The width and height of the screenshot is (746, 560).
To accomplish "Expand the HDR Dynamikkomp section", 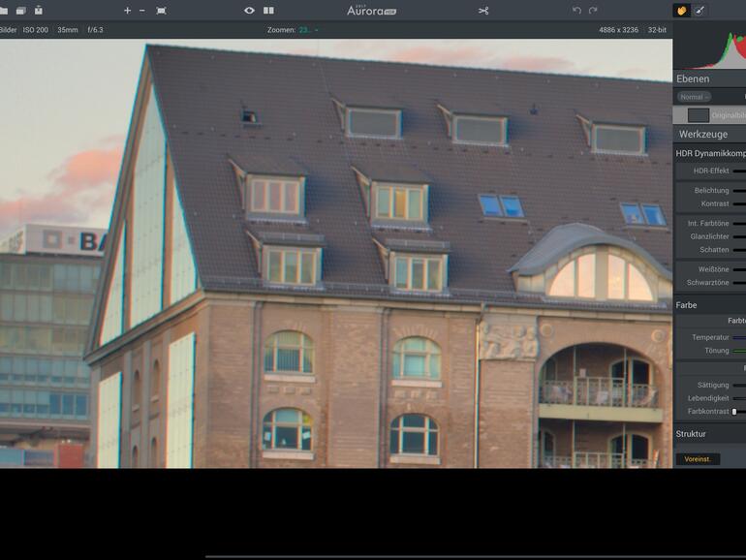I will click(710, 153).
